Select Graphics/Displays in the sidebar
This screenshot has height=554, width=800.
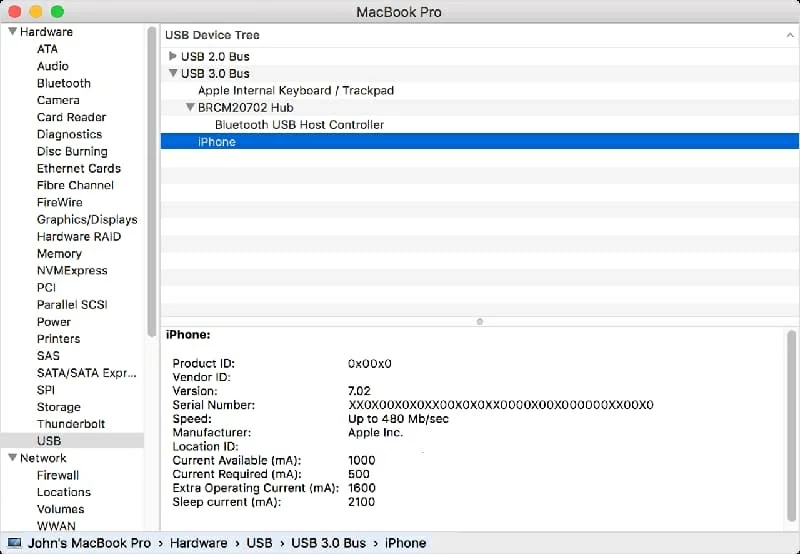87,219
